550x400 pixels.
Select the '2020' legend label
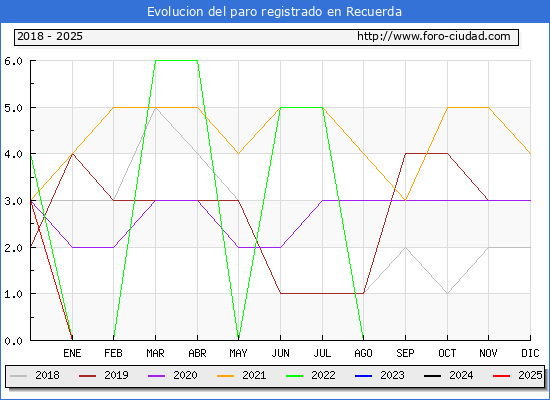click(185, 375)
